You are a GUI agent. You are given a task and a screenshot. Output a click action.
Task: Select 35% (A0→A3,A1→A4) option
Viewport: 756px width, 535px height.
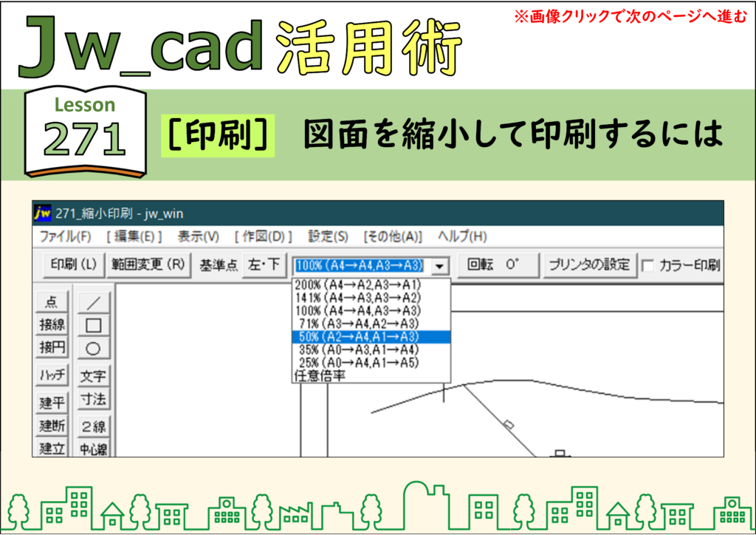tap(371, 350)
